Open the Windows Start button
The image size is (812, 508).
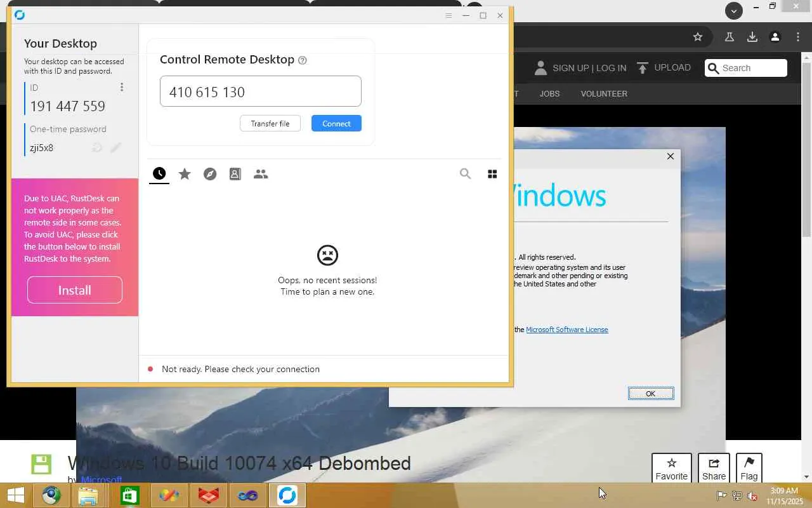click(x=15, y=495)
